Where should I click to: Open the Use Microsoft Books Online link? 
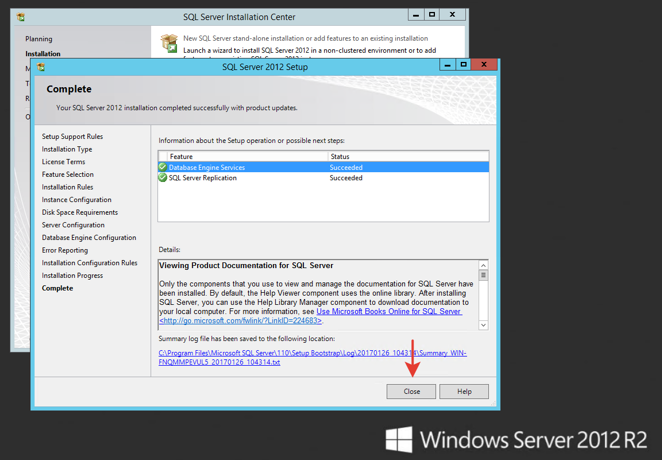click(x=389, y=311)
